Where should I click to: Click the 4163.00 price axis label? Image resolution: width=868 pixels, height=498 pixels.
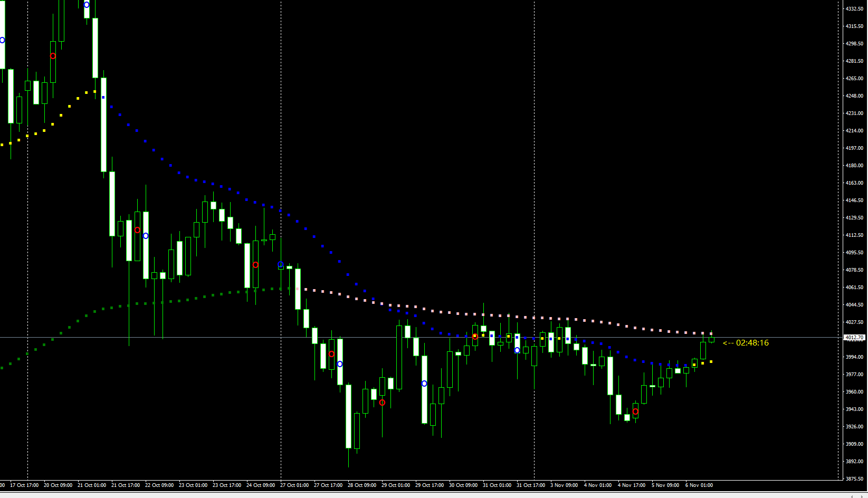[x=854, y=183]
